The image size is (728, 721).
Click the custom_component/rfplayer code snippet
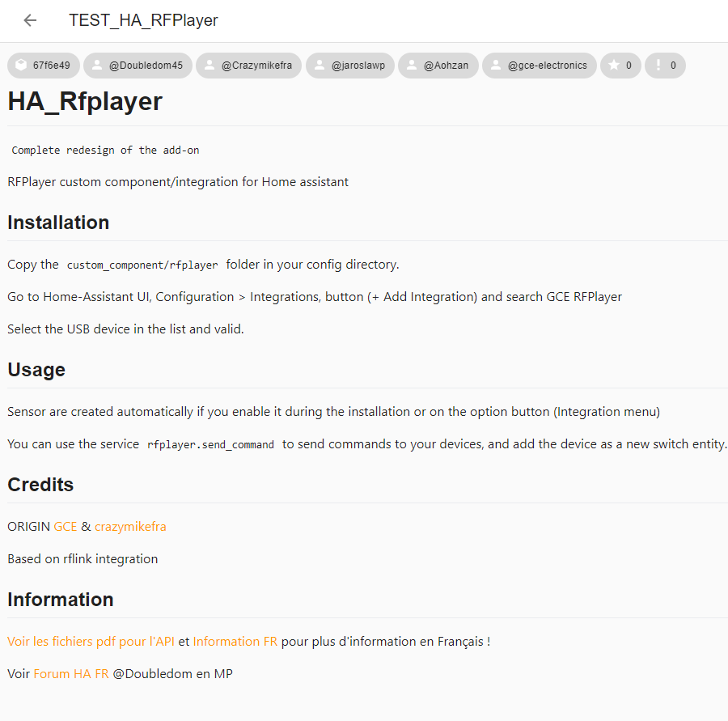coord(142,265)
